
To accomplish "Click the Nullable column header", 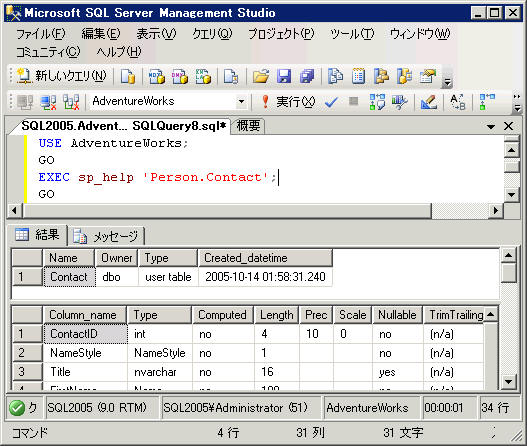I will tap(397, 315).
